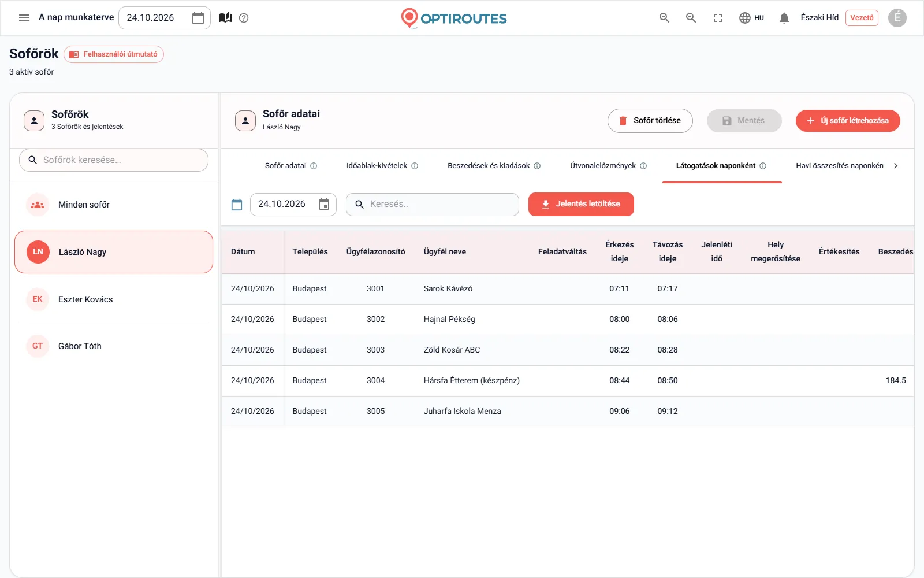Focus the Sofőrök keresése search field
Screen dimensions: 924x578
click(114, 160)
